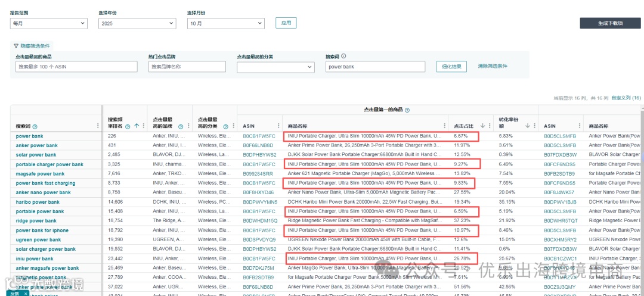Screen dimensions: 644x296
Task: Open three-dot menu of 点击占比 column
Action: tap(489, 126)
